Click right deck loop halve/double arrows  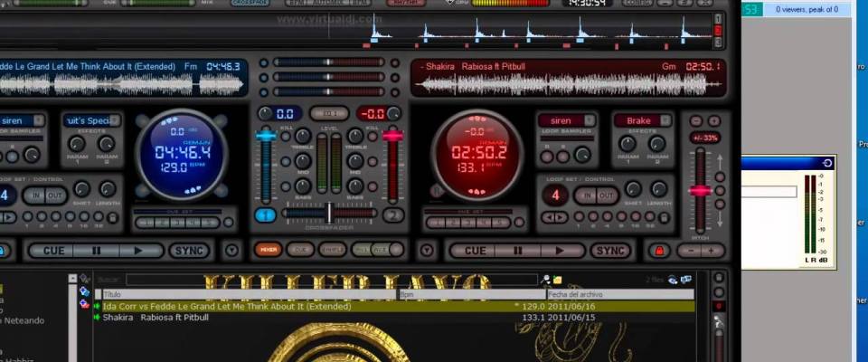pyautogui.click(x=554, y=217)
